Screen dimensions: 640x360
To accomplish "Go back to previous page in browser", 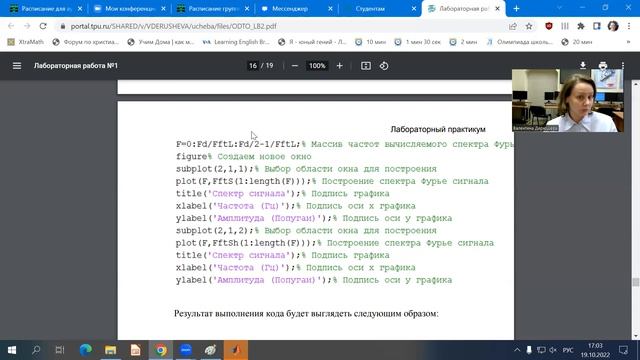I will 11,26.
